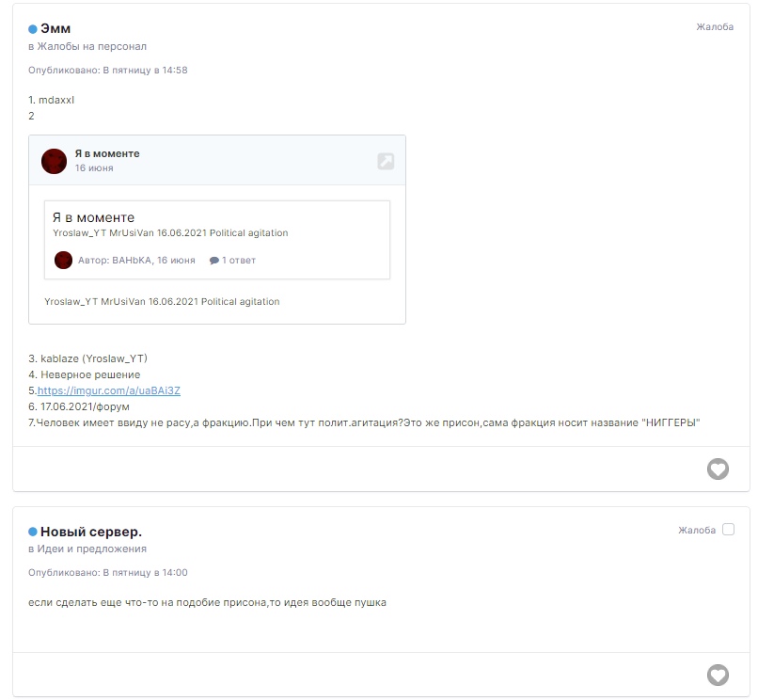758x700 pixels.
Task: Report the Новый сервер. post via Жалоба
Action: point(697,531)
